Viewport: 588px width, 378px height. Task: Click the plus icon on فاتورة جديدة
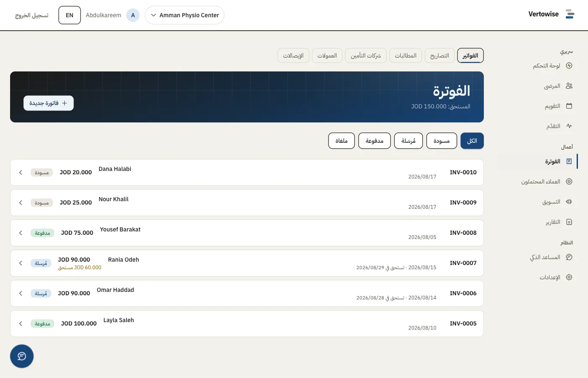point(64,103)
